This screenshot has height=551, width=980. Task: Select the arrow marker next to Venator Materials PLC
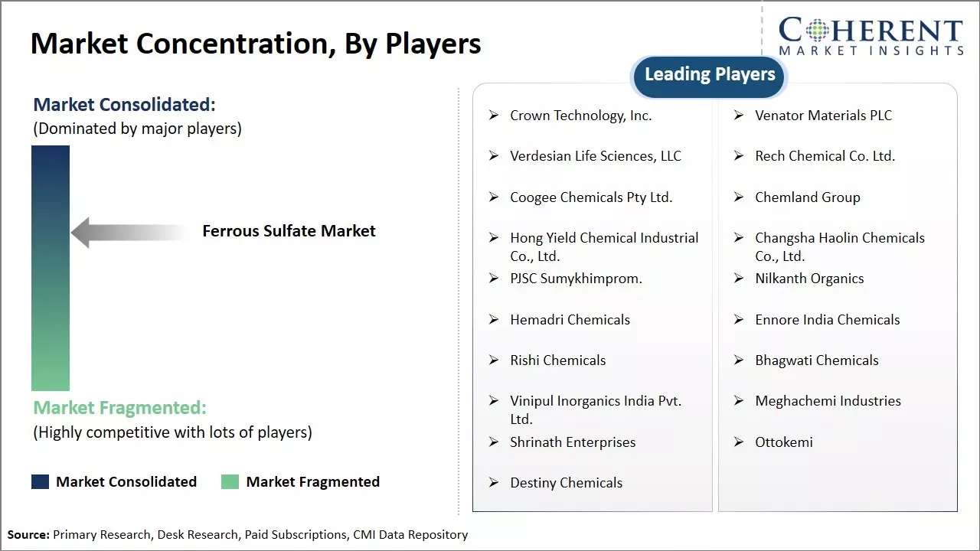pyautogui.click(x=738, y=115)
